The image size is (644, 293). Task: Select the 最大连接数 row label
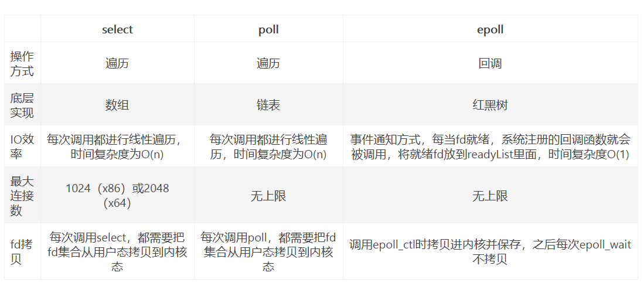coord(22,196)
